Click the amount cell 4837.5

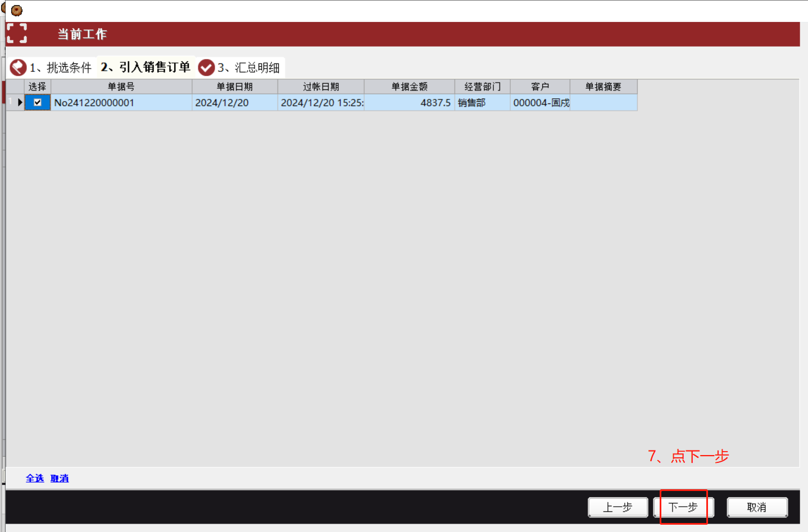(x=410, y=103)
